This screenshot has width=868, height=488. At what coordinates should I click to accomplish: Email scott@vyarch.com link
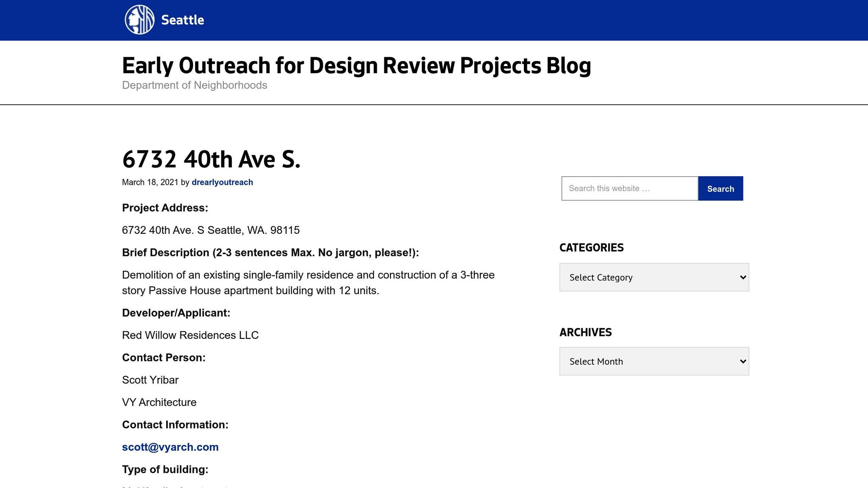pyautogui.click(x=170, y=447)
